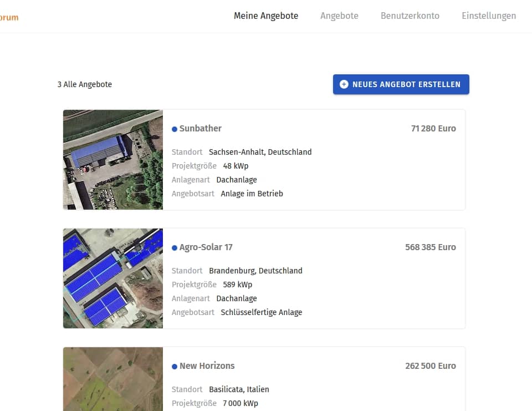Image resolution: width=532 pixels, height=411 pixels.
Task: Switch to the Angebote menu item
Action: pos(339,16)
